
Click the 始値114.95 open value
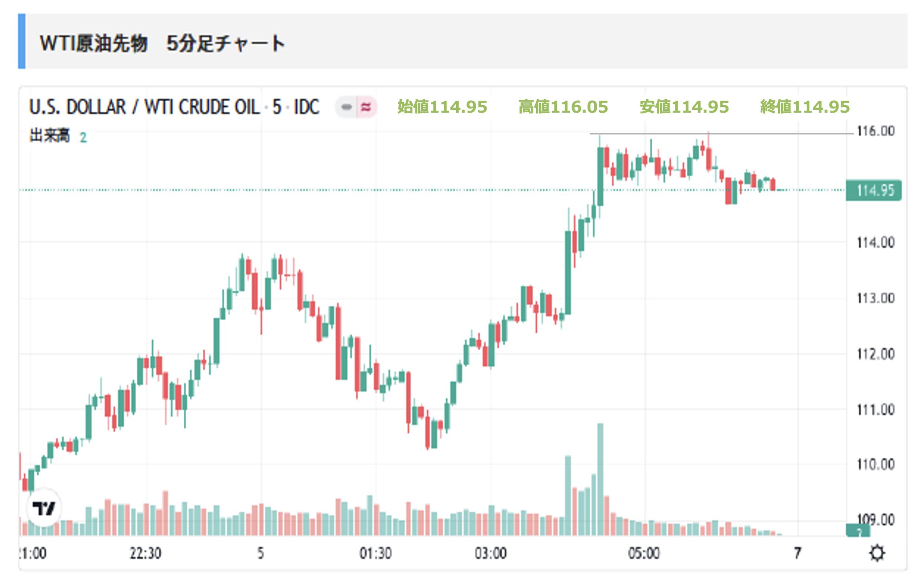(442, 107)
